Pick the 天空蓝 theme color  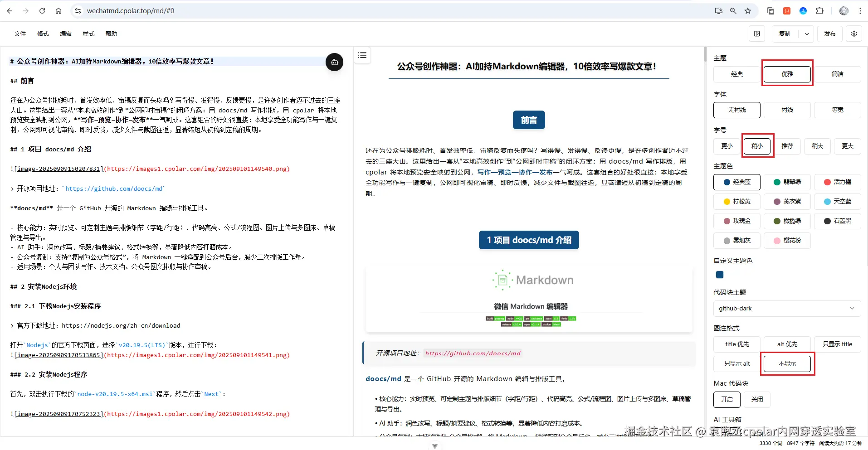click(838, 202)
